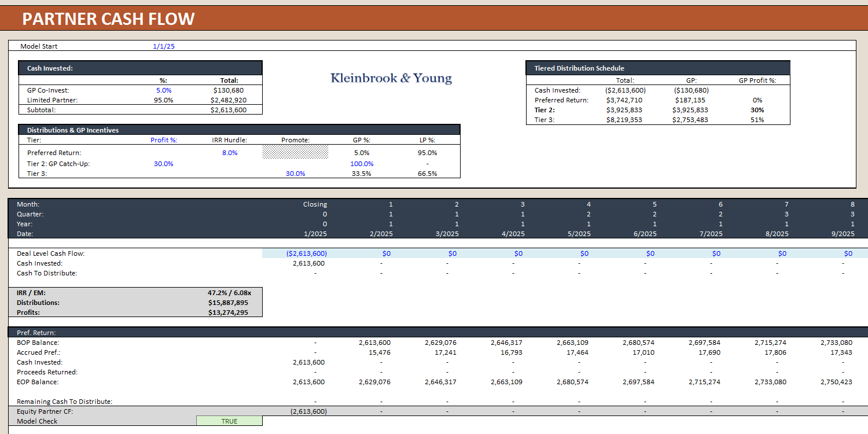Select the Closing column header

pos(315,204)
